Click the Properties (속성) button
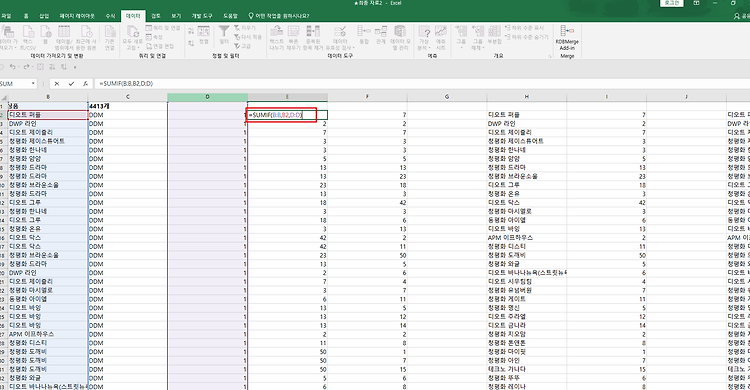The image size is (750, 390). (154, 37)
